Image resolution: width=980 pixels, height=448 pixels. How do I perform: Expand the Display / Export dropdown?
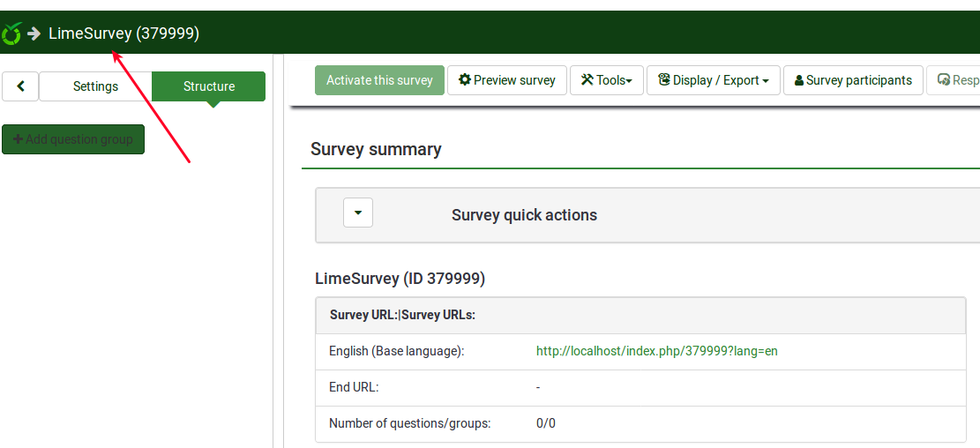(x=714, y=80)
